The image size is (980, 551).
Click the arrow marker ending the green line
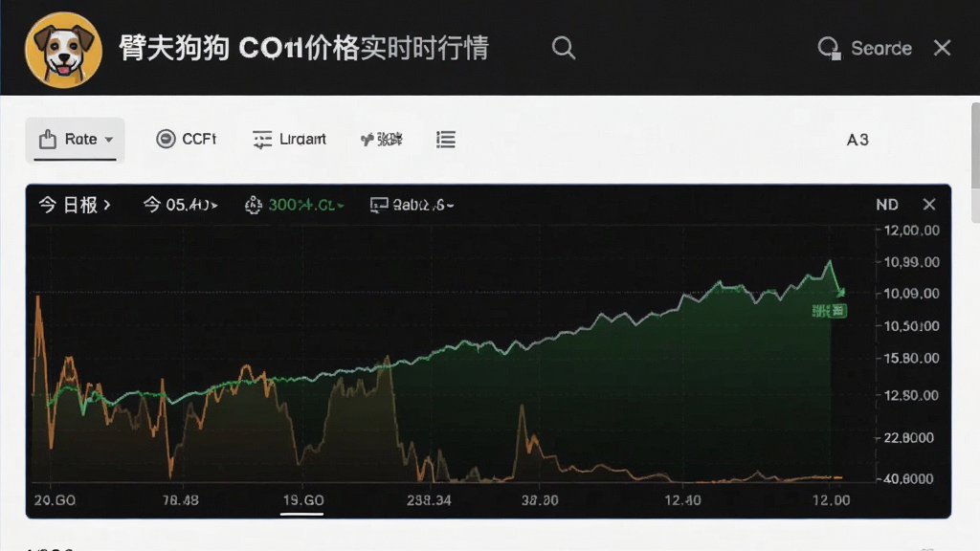[x=841, y=293]
